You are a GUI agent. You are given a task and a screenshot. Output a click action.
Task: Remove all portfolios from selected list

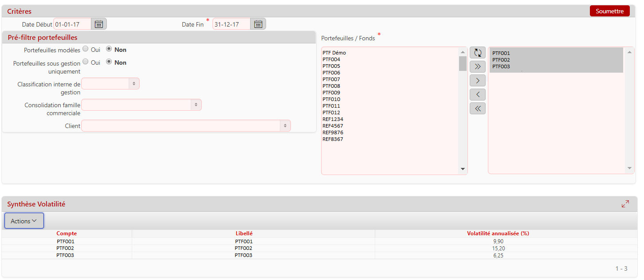coord(477,109)
